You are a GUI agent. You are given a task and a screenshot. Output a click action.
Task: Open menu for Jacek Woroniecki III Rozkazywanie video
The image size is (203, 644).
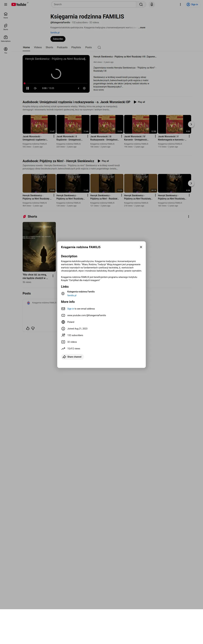122,136
